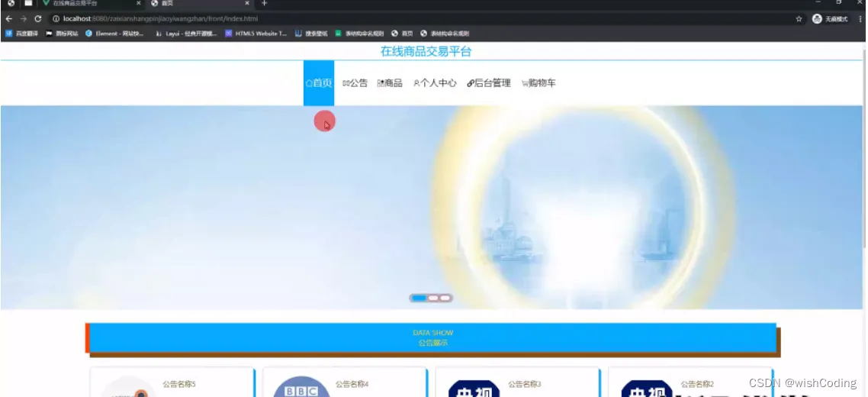Click the 央视 thumbnail in 公告名称3 card
The height and width of the screenshot is (397, 868).
tap(474, 388)
